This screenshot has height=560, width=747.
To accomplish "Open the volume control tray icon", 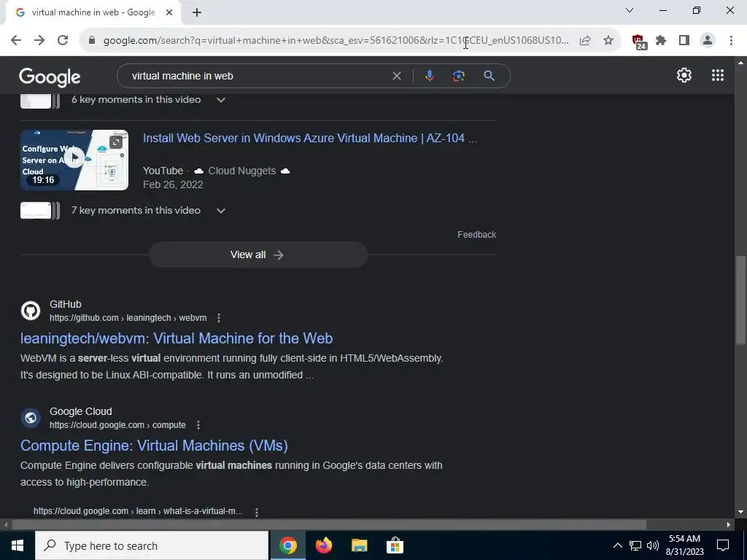I will click(653, 545).
